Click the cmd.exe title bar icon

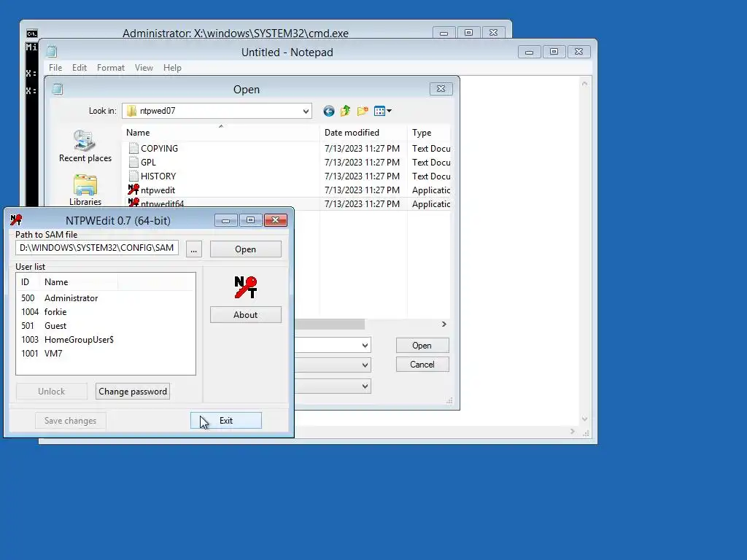coord(32,34)
